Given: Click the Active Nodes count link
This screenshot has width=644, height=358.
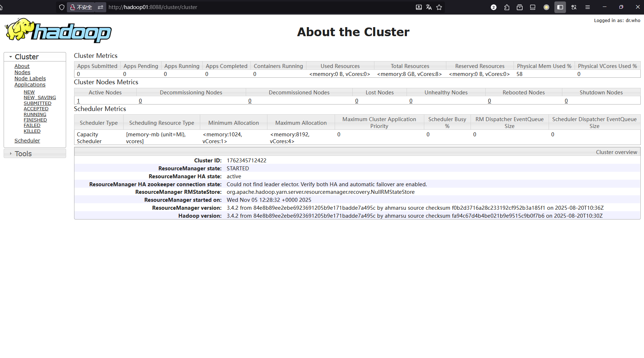Looking at the screenshot, I should 78,101.
